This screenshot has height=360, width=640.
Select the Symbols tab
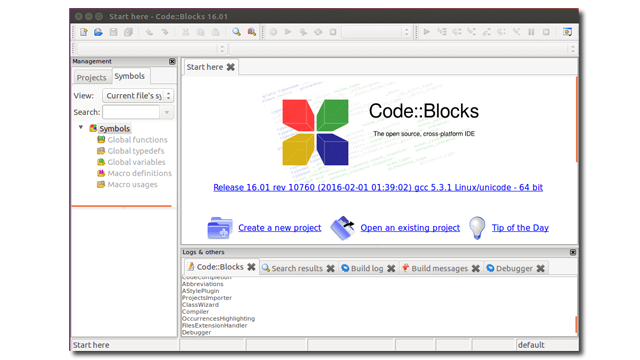129,76
